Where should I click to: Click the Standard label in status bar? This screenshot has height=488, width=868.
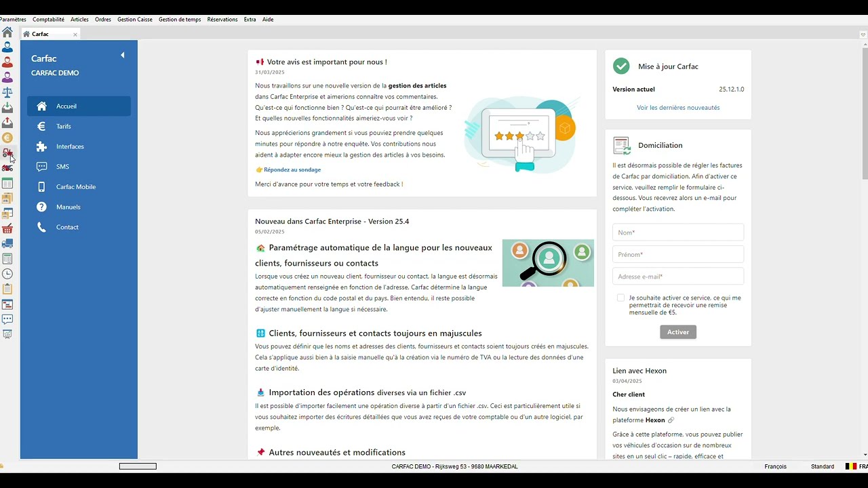pyautogui.click(x=823, y=466)
